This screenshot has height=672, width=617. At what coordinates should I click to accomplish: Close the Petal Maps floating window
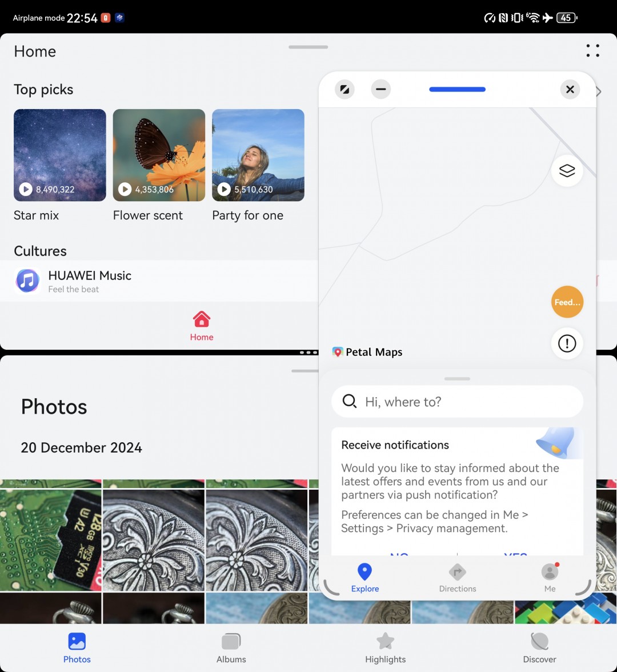coord(570,89)
